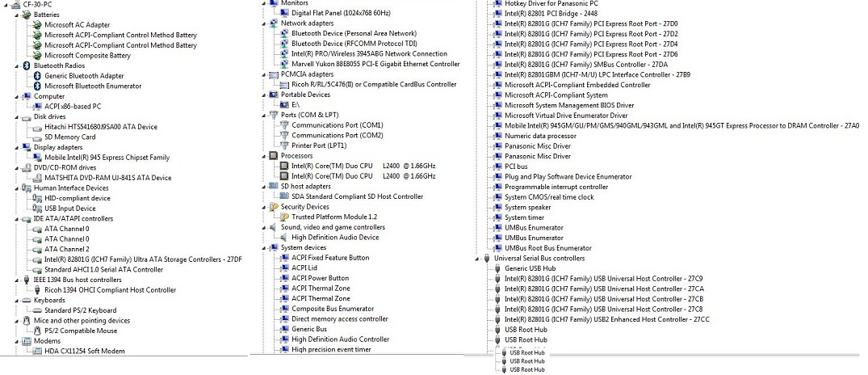Collapse the Bluetooth Radios category arrow

(17, 66)
